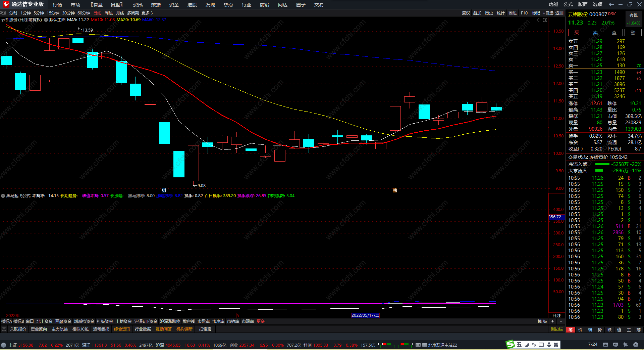Open the 资讯 menu

coord(138,5)
